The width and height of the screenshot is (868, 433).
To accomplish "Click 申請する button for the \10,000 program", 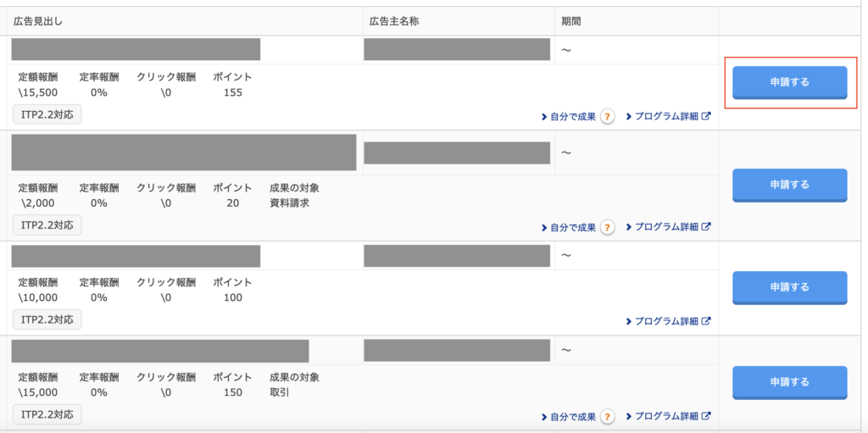I will click(x=789, y=287).
